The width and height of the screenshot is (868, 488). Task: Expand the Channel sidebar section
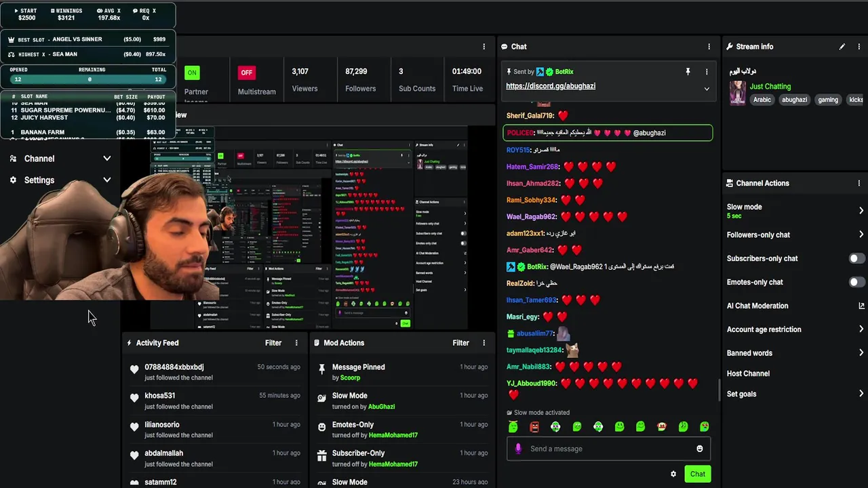point(106,159)
